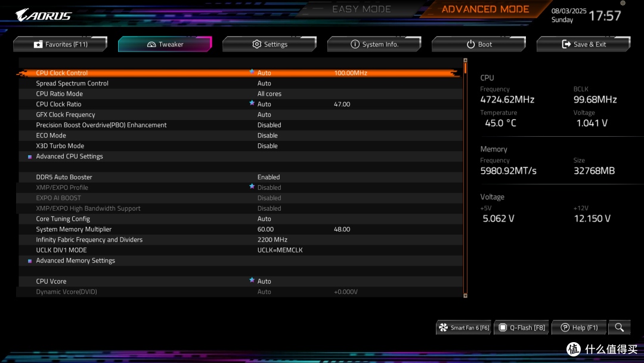Open the CPU Clock Control Auto value
Image resolution: width=644 pixels, height=363 pixels.
[x=264, y=73]
